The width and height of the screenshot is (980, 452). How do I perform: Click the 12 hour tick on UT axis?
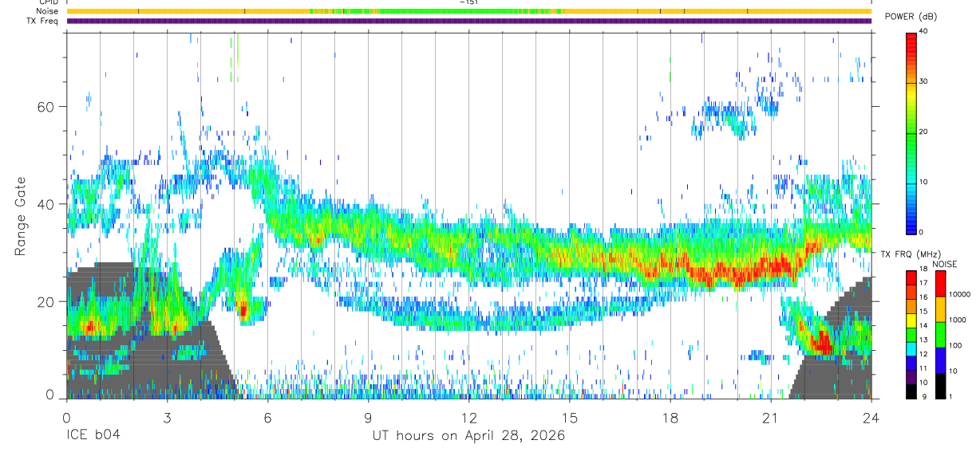coord(468,417)
